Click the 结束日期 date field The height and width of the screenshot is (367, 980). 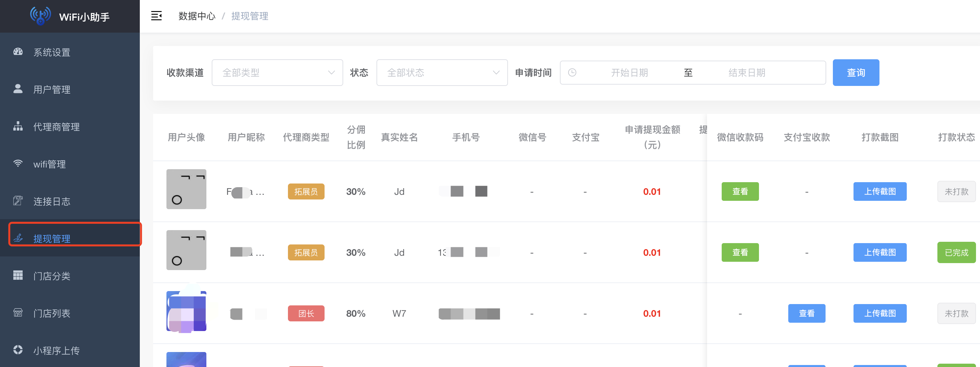tap(747, 72)
